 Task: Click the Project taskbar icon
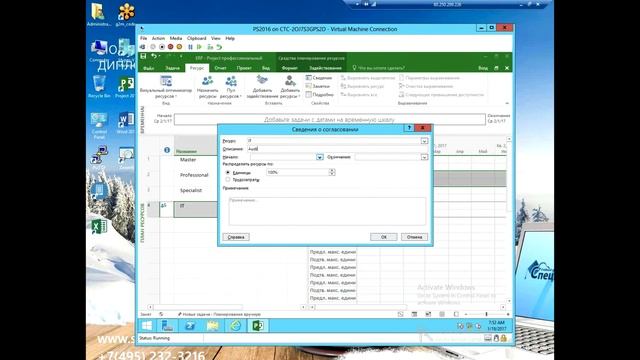(x=258, y=325)
